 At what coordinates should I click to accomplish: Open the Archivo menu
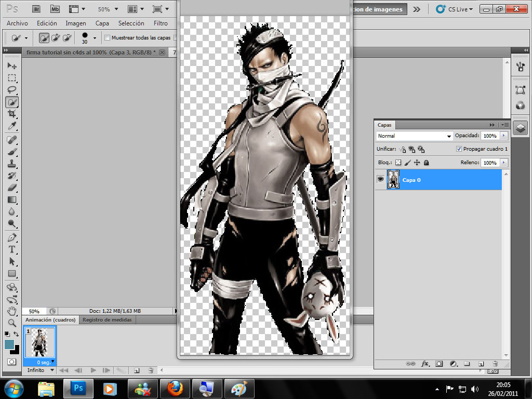click(17, 23)
